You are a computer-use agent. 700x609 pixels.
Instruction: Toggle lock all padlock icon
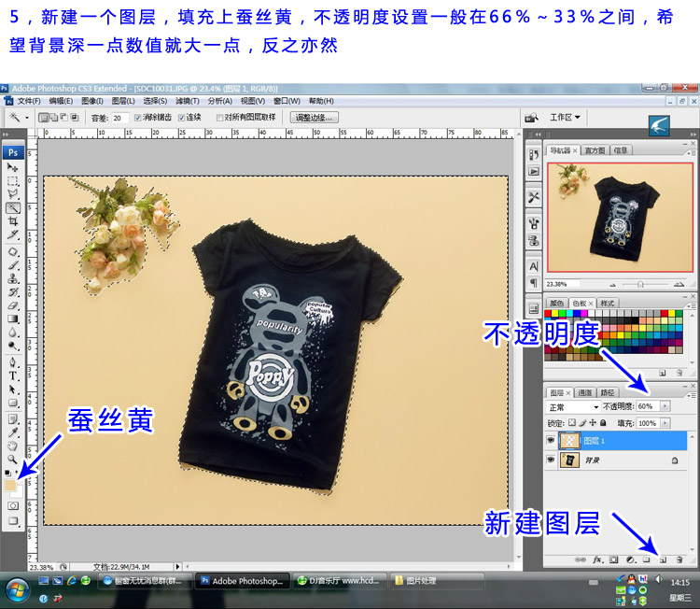(x=603, y=422)
